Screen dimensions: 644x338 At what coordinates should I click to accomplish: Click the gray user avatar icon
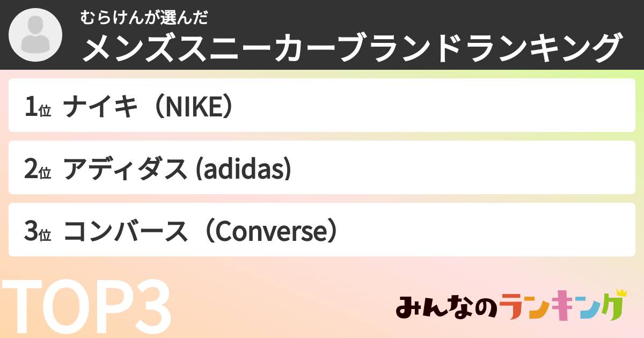(35, 35)
